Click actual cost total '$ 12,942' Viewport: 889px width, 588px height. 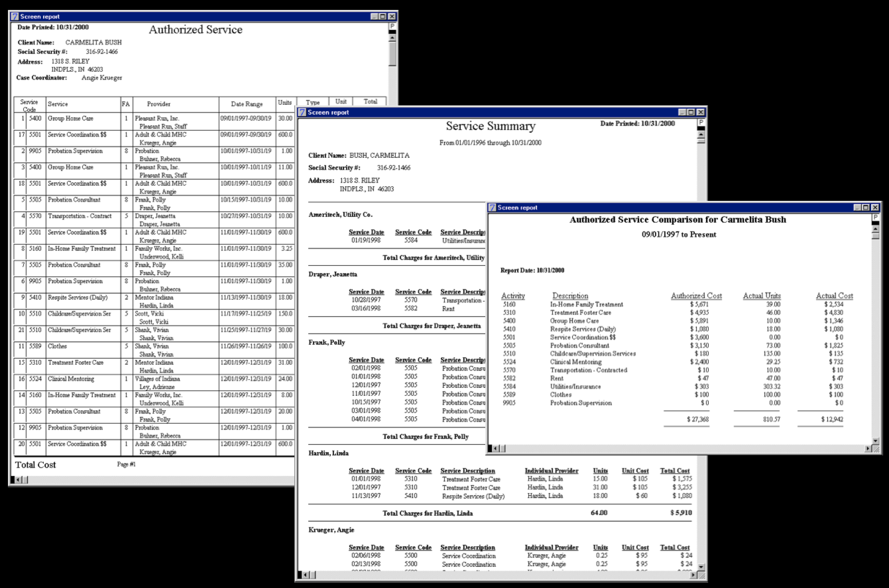(x=832, y=419)
